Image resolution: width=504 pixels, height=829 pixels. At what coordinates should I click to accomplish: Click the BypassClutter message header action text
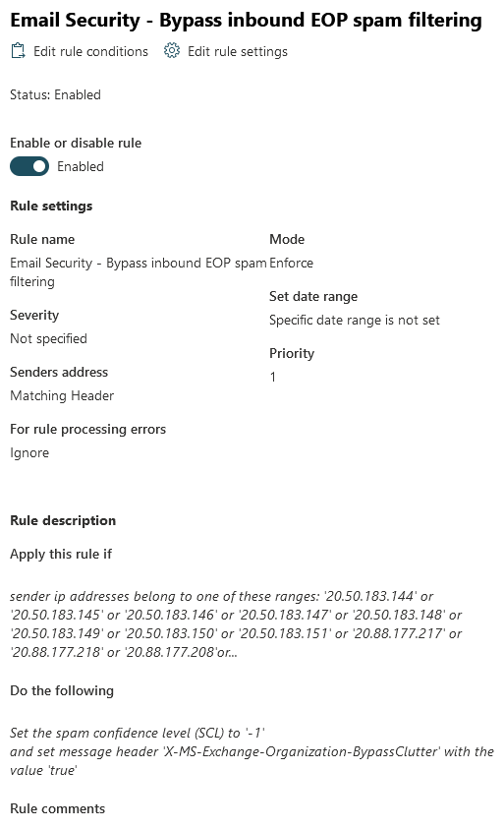click(252, 761)
